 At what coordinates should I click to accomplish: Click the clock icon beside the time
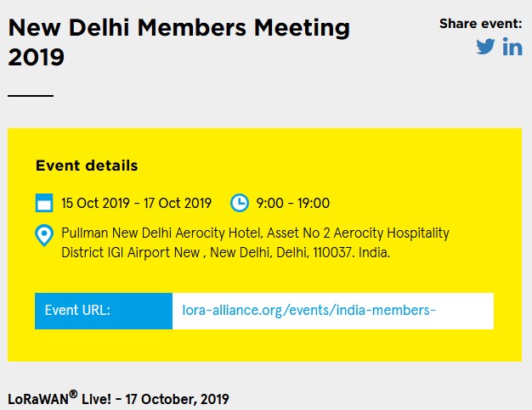[x=240, y=203]
